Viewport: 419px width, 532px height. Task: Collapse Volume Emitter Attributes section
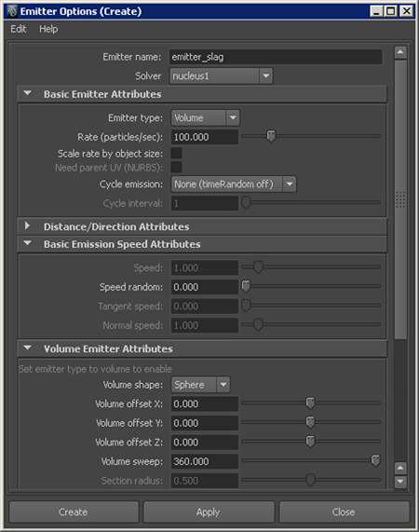click(28, 348)
